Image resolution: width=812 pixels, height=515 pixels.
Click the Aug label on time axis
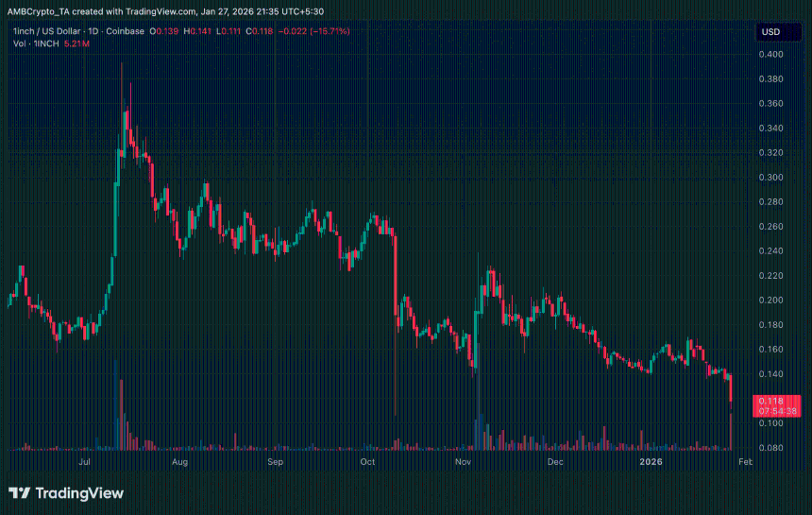180,463
